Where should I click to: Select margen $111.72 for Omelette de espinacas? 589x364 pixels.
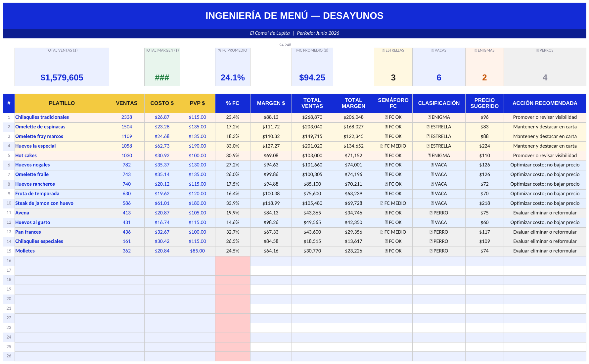click(x=271, y=127)
